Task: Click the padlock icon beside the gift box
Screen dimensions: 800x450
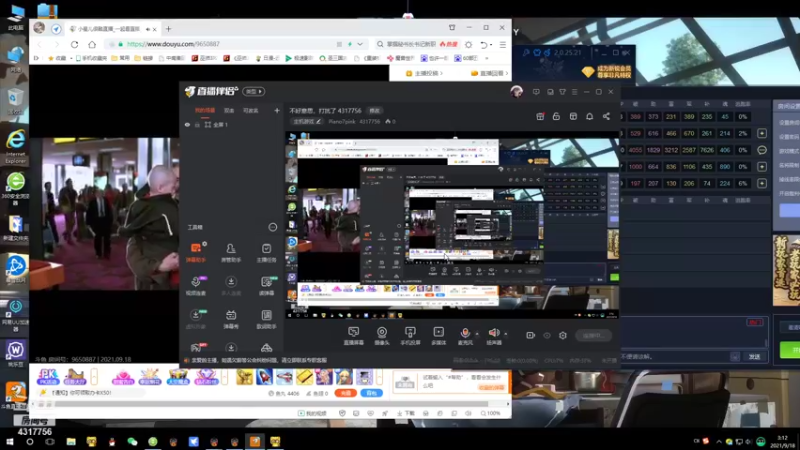Action: (x=556, y=116)
